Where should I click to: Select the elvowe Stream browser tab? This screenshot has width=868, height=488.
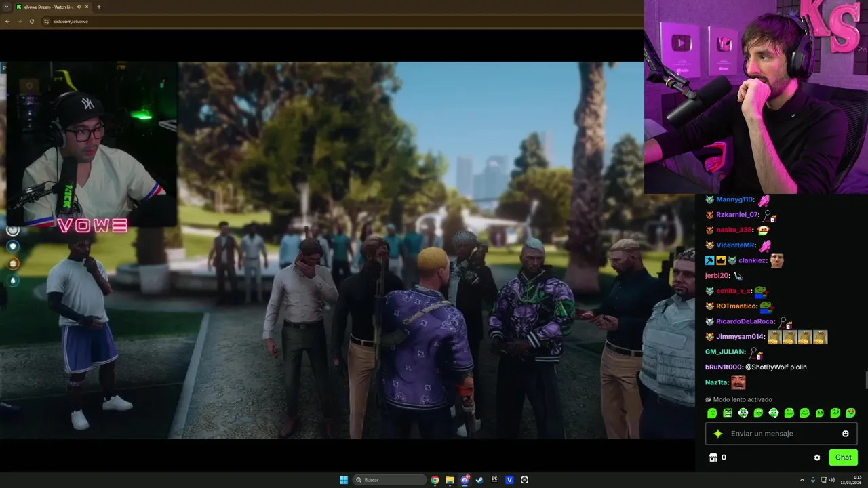point(53,7)
